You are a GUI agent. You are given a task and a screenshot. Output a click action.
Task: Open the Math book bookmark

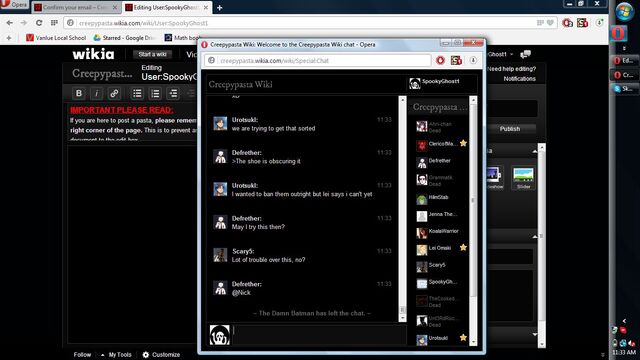pyautogui.click(x=182, y=38)
